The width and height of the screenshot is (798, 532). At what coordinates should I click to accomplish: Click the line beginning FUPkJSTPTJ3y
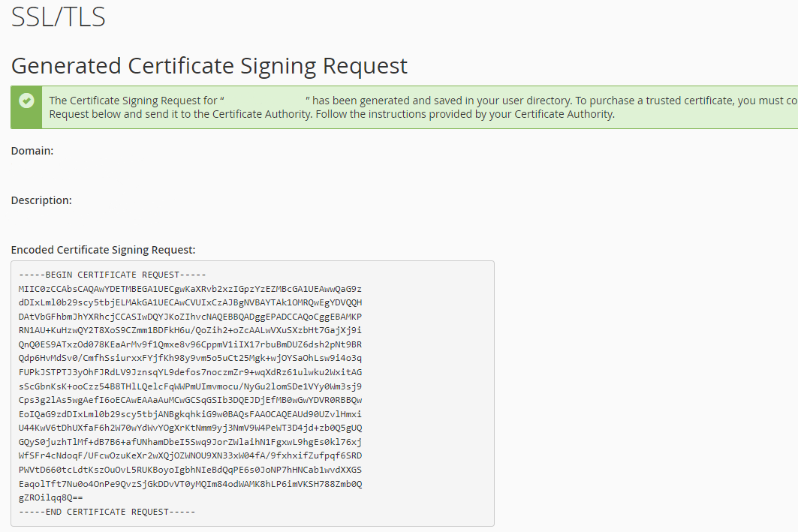click(x=191, y=372)
